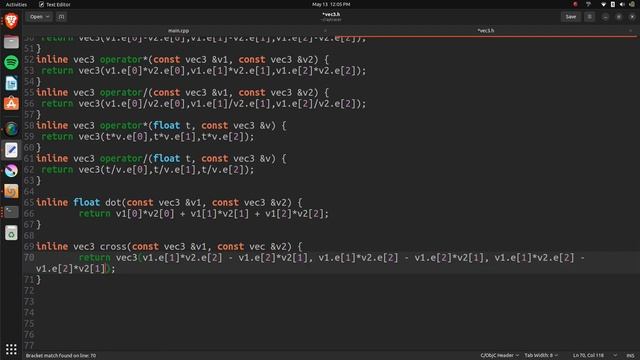This screenshot has width=640, height=360.
Task: Click the red recording indicator in top bar
Action: coord(575,4)
